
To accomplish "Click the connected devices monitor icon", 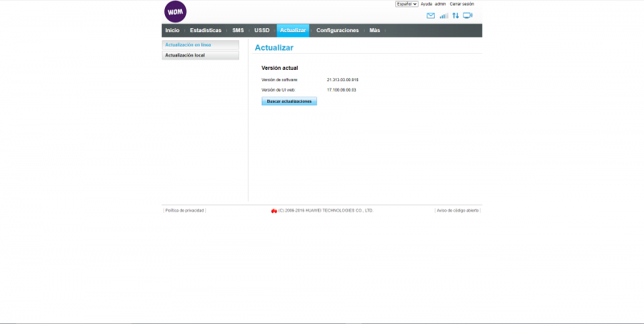I will coord(468,16).
